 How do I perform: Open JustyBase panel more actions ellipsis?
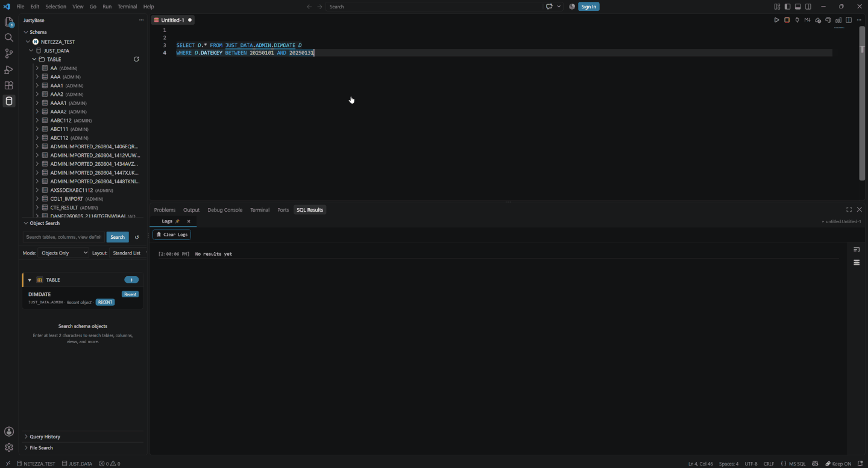coord(142,20)
